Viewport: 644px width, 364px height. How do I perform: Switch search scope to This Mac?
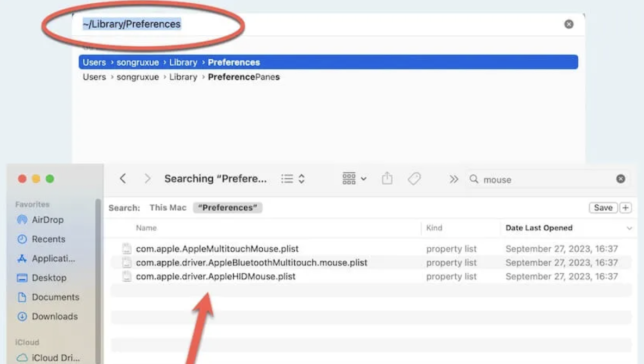click(168, 207)
